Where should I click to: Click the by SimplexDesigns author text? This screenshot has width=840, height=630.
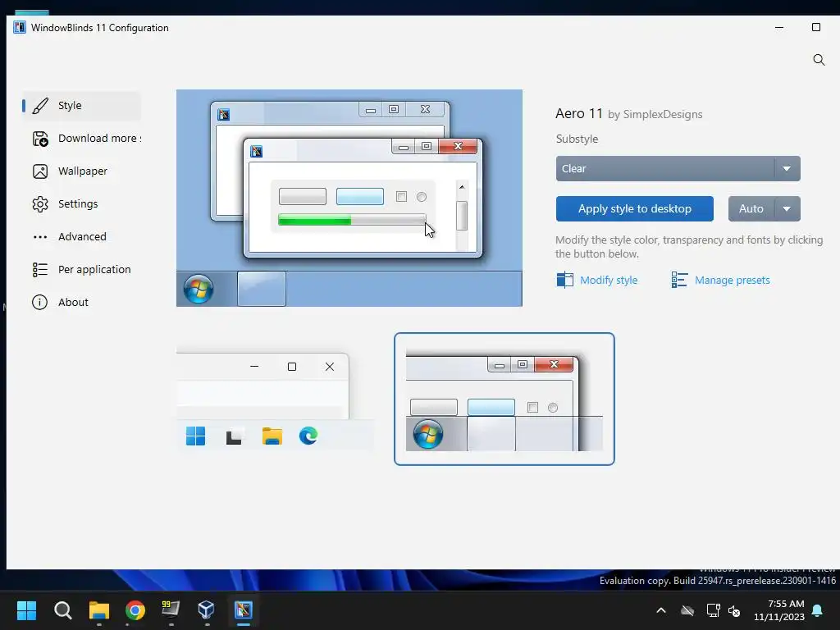click(x=655, y=115)
